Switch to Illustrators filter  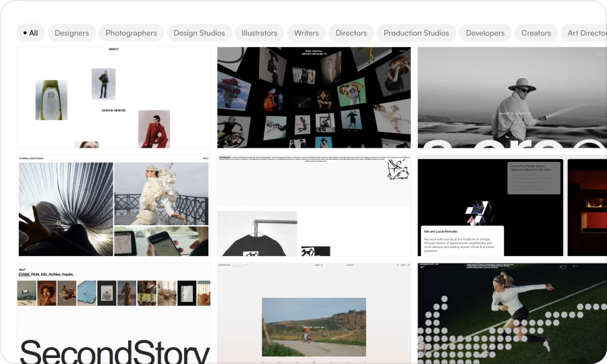[260, 33]
